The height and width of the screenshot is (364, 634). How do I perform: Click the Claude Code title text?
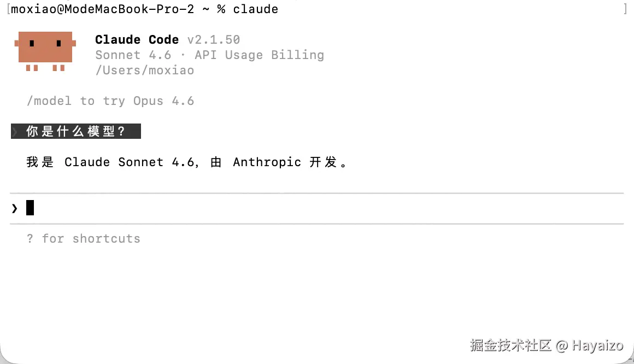[137, 40]
